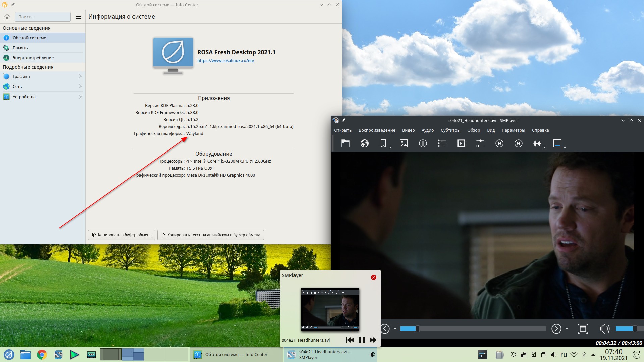Open the playlist icon in toolbar
Screen dimensions: 644x362
(x=442, y=144)
